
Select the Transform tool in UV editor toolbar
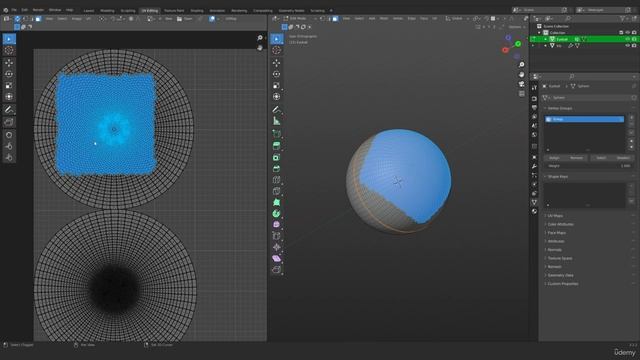point(9,97)
